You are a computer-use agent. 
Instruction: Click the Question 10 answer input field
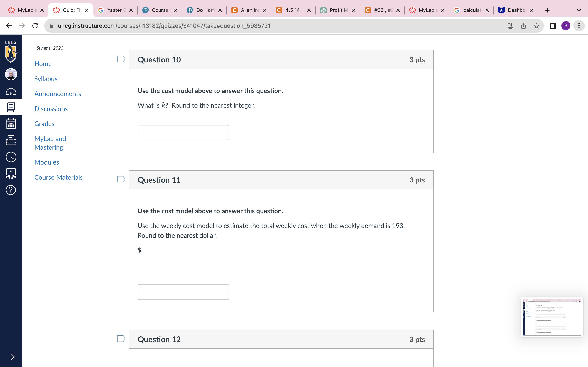click(183, 133)
